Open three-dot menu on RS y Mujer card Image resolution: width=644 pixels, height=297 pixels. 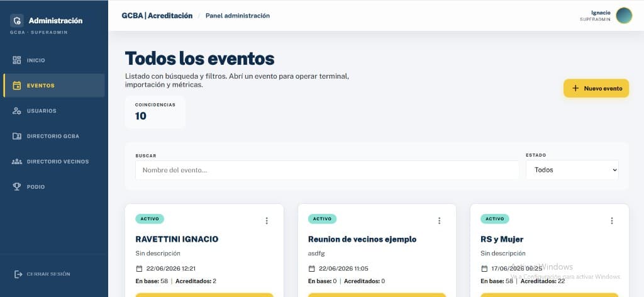611,221
